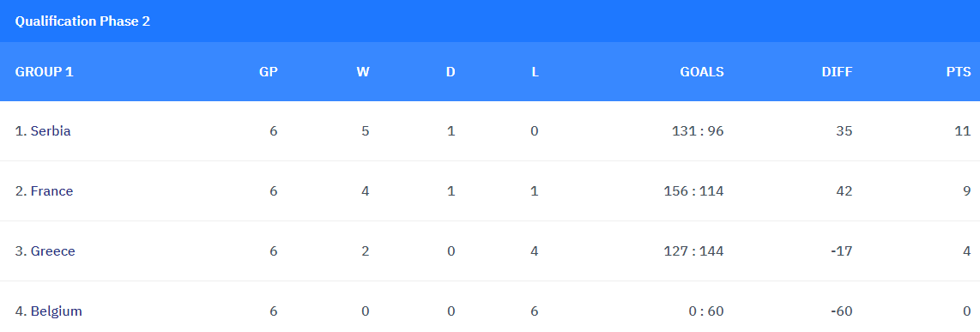Viewport: 980px width, 332px height.
Task: Click the GOALS column header
Action: pos(702,72)
